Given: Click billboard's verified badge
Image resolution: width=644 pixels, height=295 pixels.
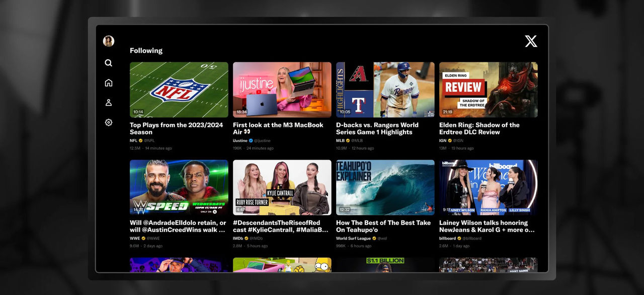Looking at the screenshot, I should point(459,238).
